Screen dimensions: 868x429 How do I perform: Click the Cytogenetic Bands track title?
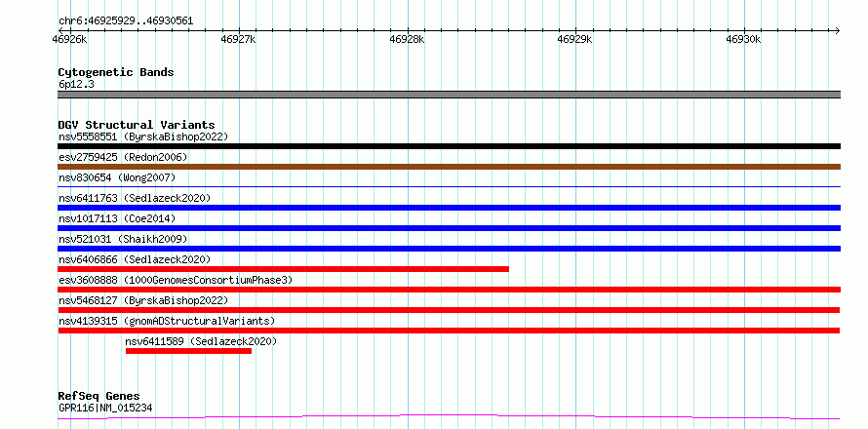pyautogui.click(x=116, y=72)
